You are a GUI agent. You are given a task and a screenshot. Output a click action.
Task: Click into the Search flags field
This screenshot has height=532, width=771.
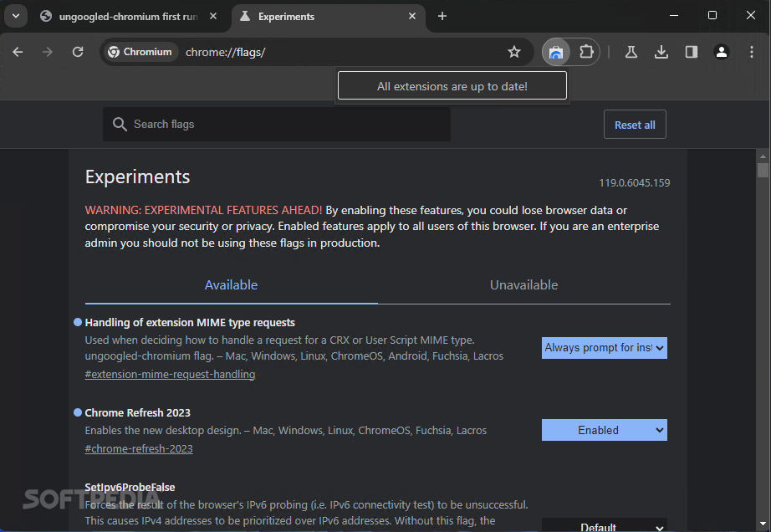tap(277, 125)
